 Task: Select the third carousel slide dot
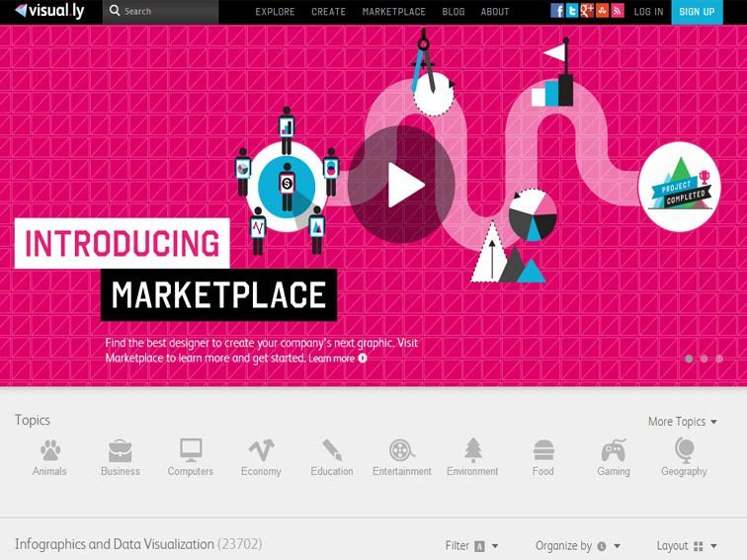pyautogui.click(x=719, y=359)
